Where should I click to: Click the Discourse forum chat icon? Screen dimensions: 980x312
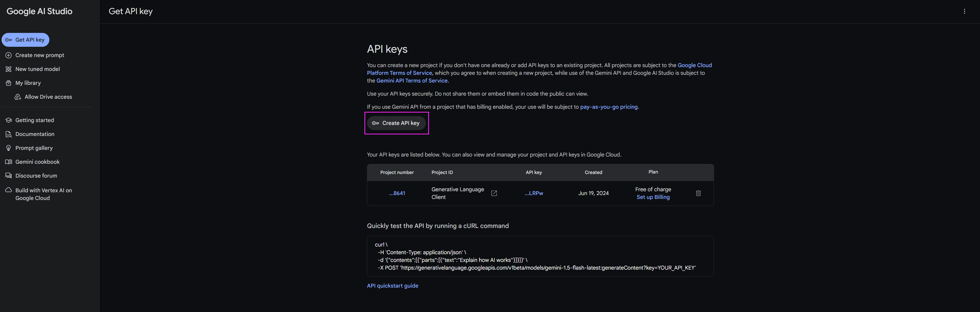[8, 176]
